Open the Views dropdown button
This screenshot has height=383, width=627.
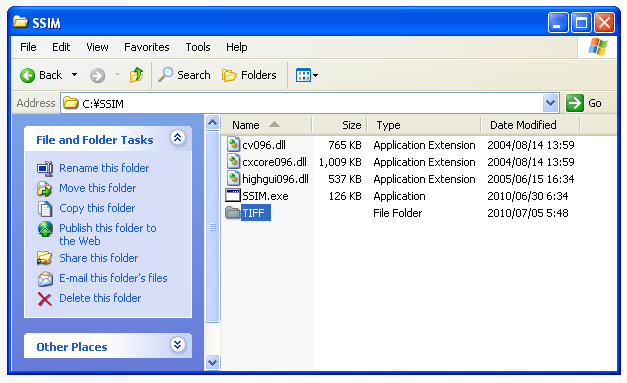(307, 75)
